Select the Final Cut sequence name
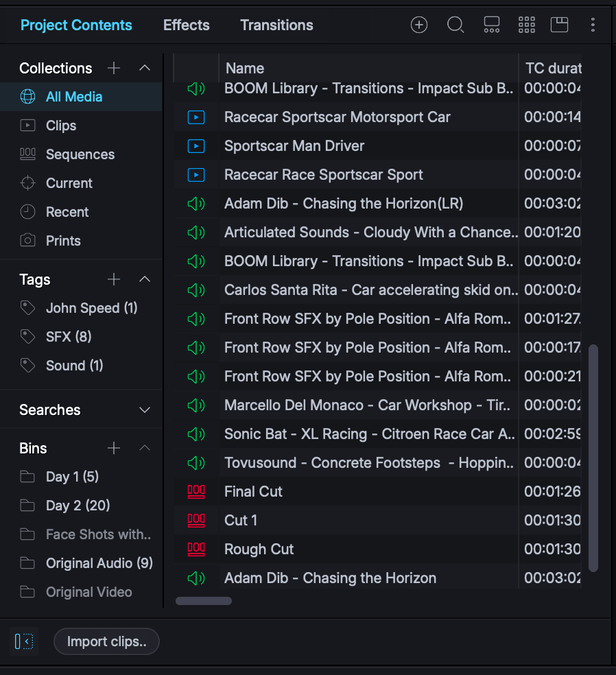 click(x=253, y=492)
